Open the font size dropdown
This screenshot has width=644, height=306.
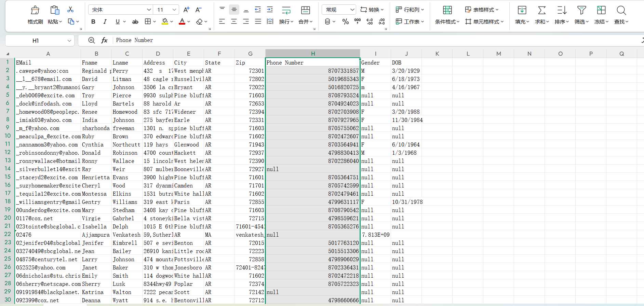click(166, 10)
